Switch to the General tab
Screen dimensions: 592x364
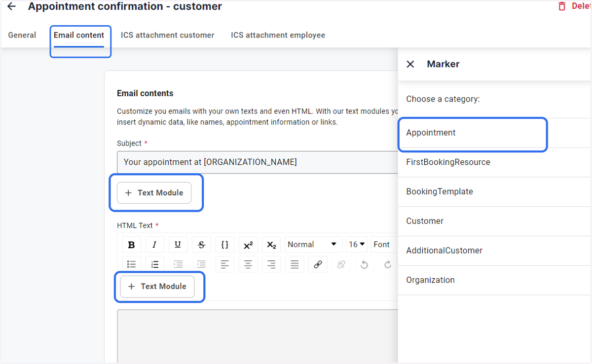point(22,35)
